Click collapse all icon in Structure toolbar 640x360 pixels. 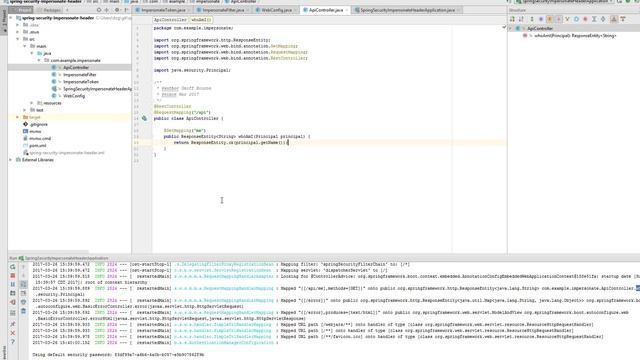click(x=603, y=19)
